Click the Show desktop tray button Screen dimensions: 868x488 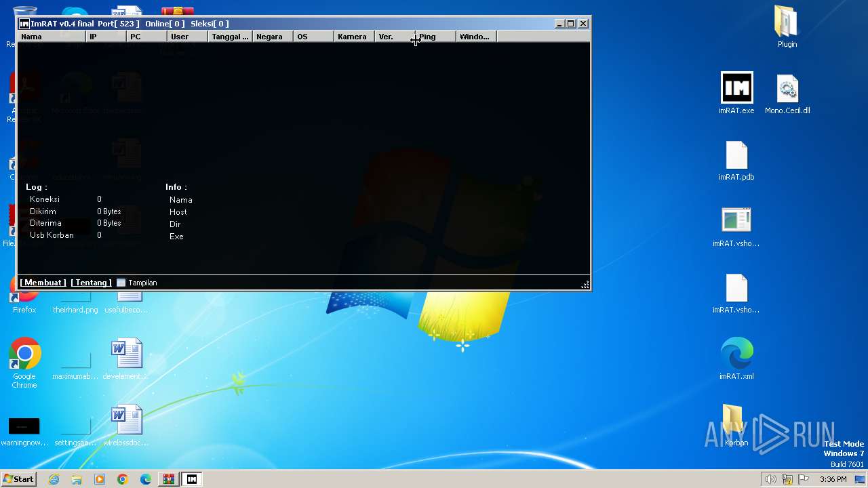(860, 479)
